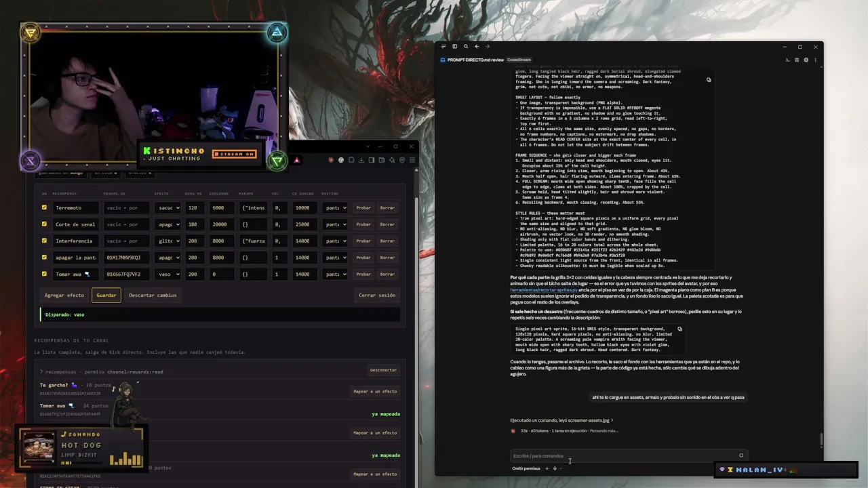
Task: Click the CD sonido field showing 25000
Action: (x=305, y=224)
